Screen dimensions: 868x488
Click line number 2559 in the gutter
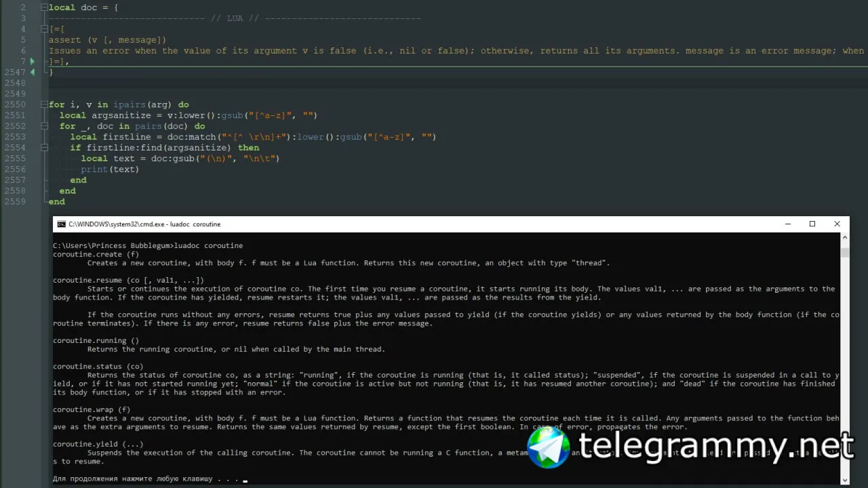(x=15, y=202)
